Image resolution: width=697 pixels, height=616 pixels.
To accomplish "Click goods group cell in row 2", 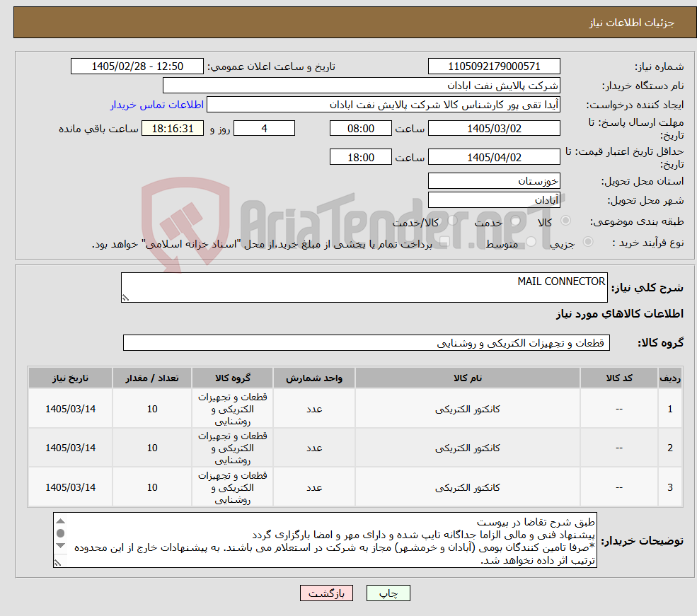I will pyautogui.click(x=233, y=448).
